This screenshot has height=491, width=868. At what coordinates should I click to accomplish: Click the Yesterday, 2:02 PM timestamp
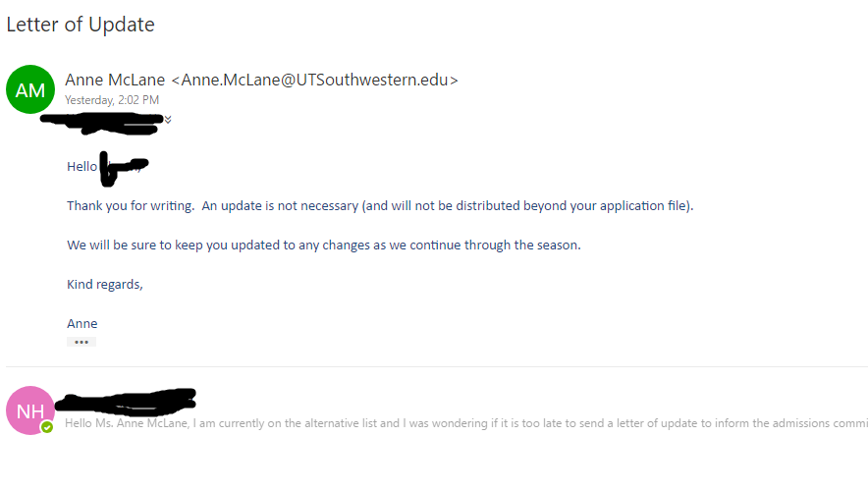coord(112,100)
